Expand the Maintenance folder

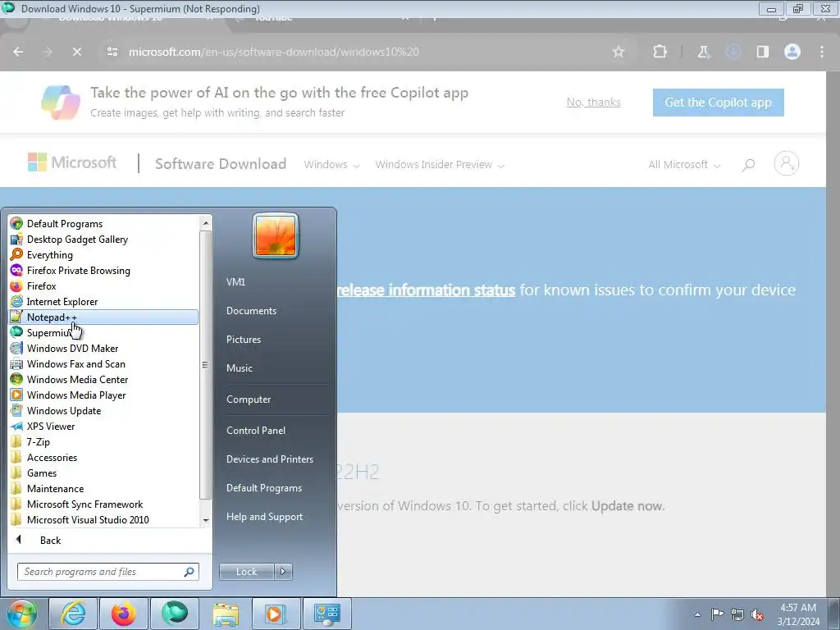coord(104,488)
